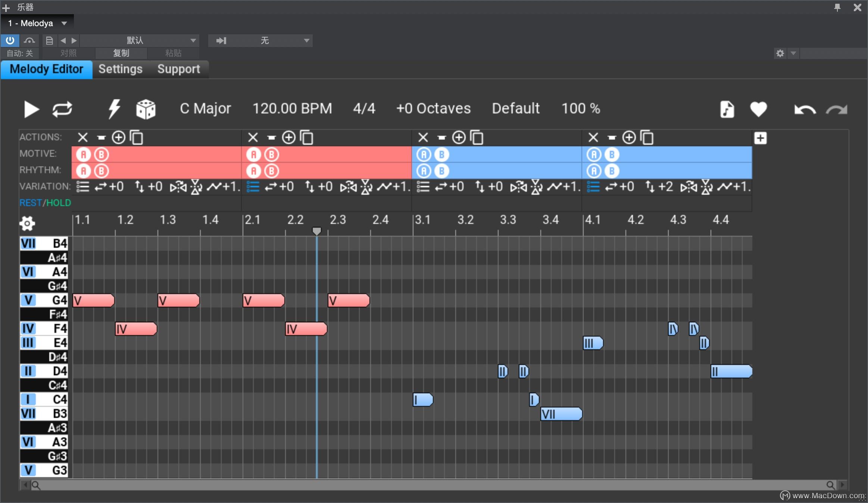The image size is (868, 503).
Task: Undo last action with curved arrow
Action: pyautogui.click(x=805, y=110)
